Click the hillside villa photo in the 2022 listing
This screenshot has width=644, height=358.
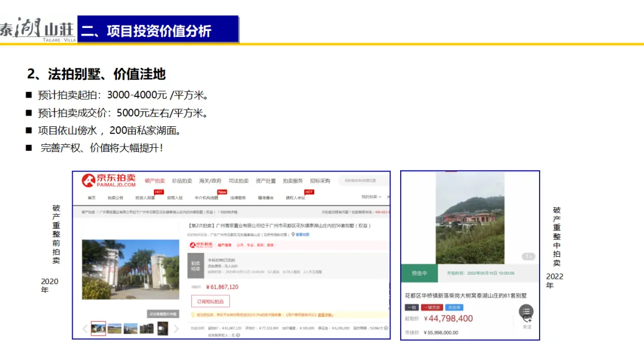[x=470, y=218]
